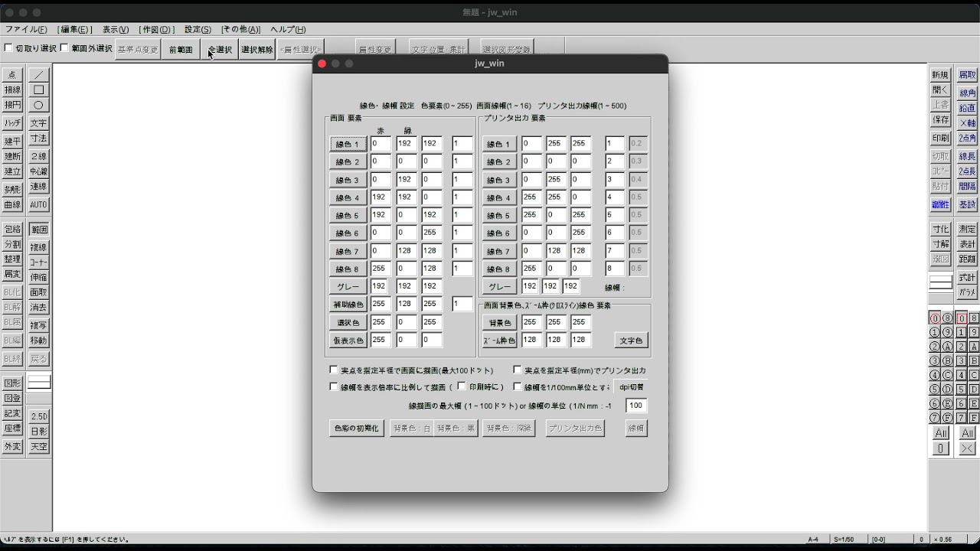Click the AUTO mode tool
The width and height of the screenshot is (980, 551).
pos(38,205)
